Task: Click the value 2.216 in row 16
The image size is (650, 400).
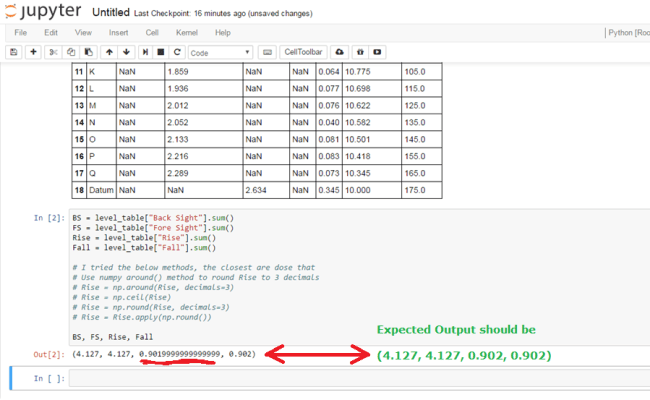Action: click(x=178, y=156)
